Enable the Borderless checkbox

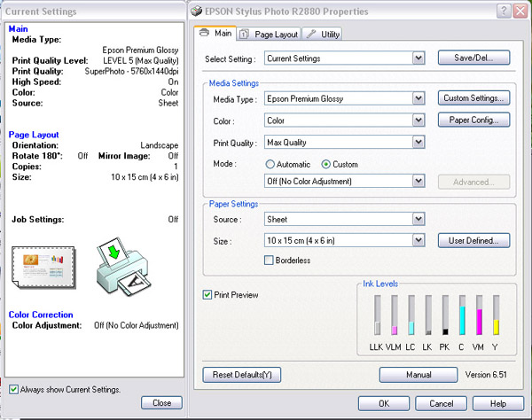pyautogui.click(x=269, y=261)
